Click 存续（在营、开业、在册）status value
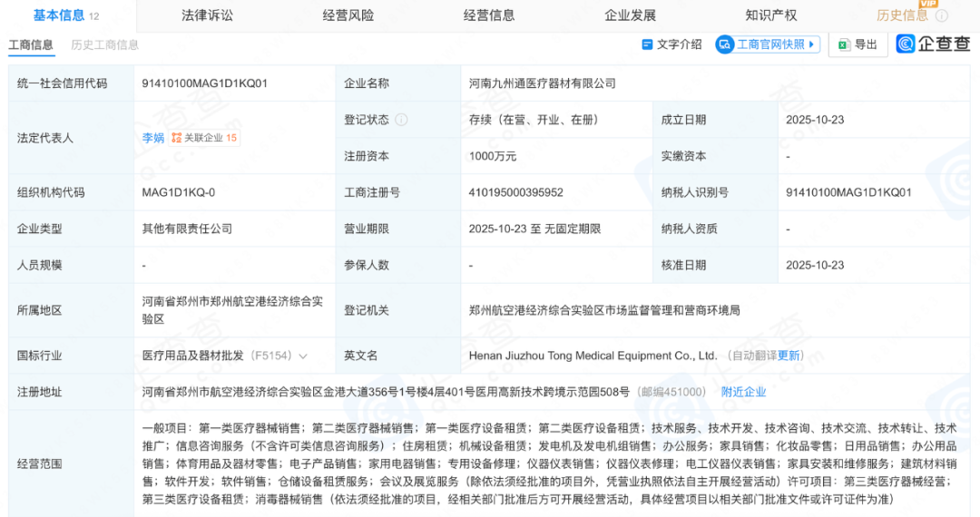Image resolution: width=980 pixels, height=517 pixels. point(534,120)
